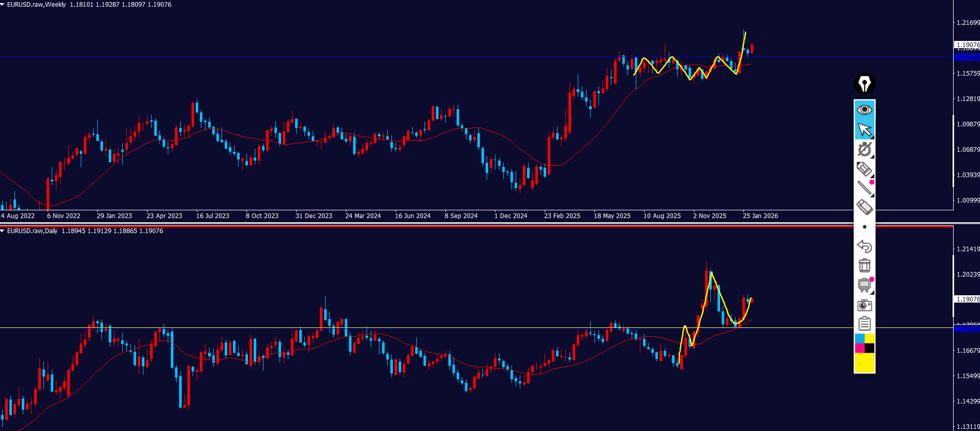Screen dimensions: 980x431
Task: Click the Epic Pen nib logo button
Action: click(x=864, y=84)
